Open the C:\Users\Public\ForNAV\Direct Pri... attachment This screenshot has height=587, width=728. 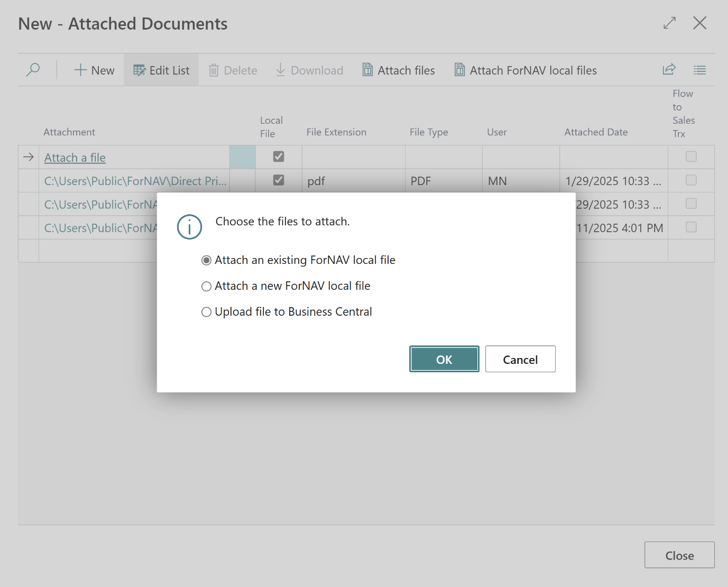pyautogui.click(x=135, y=181)
